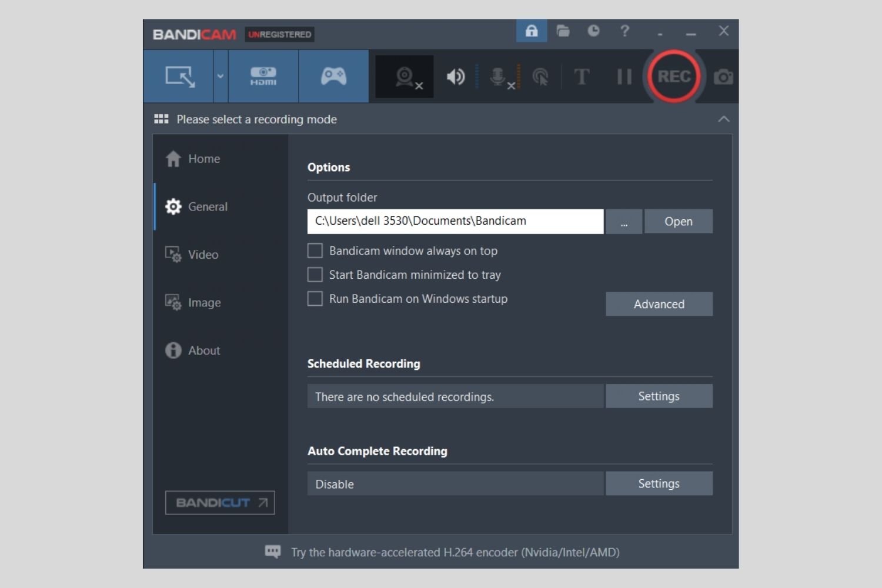The width and height of the screenshot is (882, 588).
Task: Click the pause recording button
Action: pyautogui.click(x=624, y=77)
